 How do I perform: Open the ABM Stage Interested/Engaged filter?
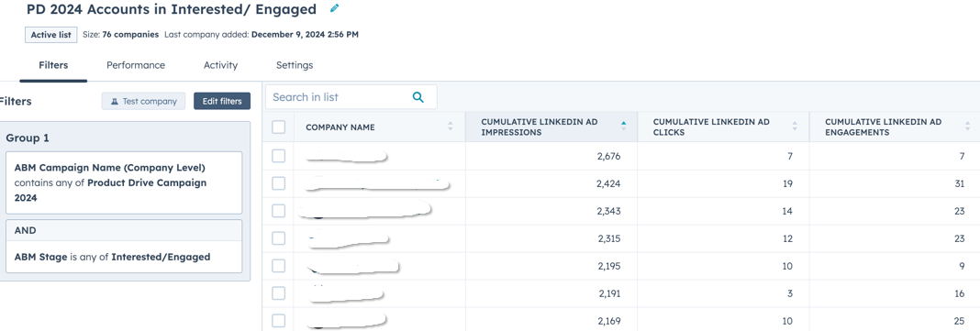point(124,257)
